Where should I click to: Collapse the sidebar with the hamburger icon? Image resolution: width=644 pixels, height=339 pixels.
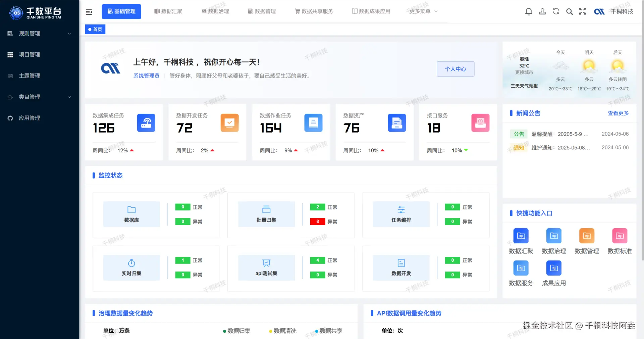point(89,11)
